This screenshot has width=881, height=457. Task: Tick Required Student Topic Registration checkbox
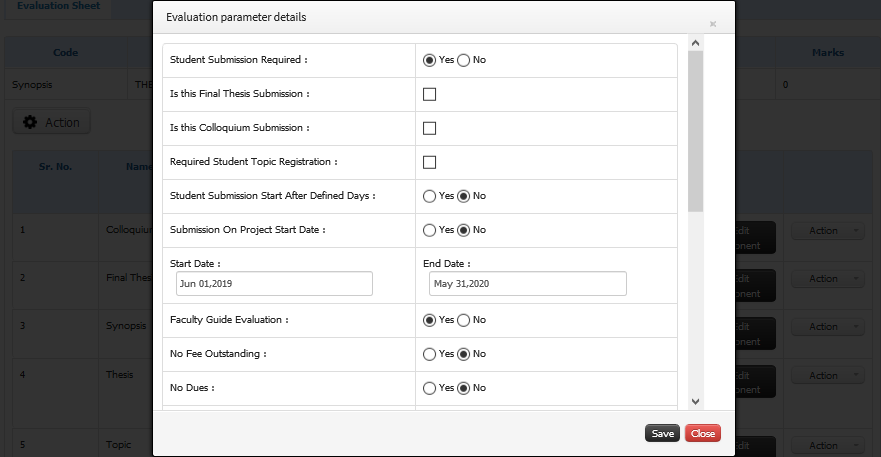(429, 162)
